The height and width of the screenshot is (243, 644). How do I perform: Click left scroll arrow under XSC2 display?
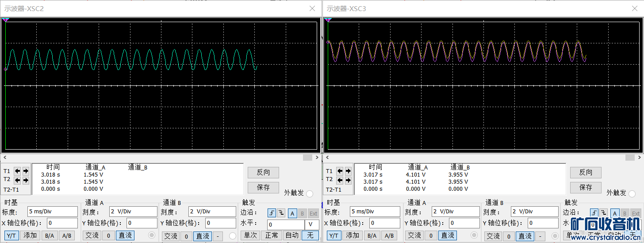click(x=4, y=158)
